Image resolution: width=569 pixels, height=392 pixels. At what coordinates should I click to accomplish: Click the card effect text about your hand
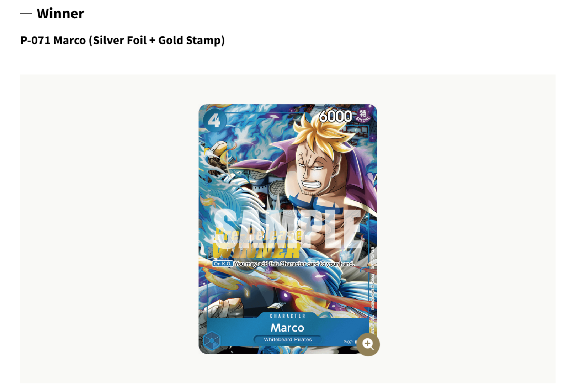[x=294, y=264]
